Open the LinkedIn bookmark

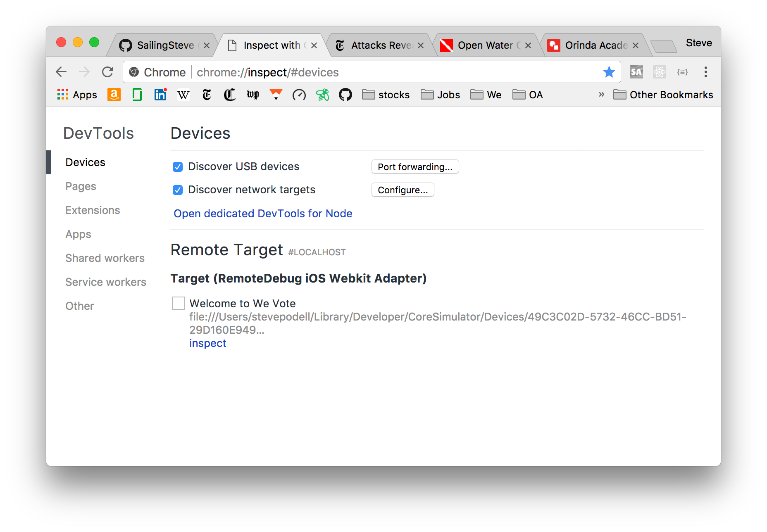(x=160, y=95)
